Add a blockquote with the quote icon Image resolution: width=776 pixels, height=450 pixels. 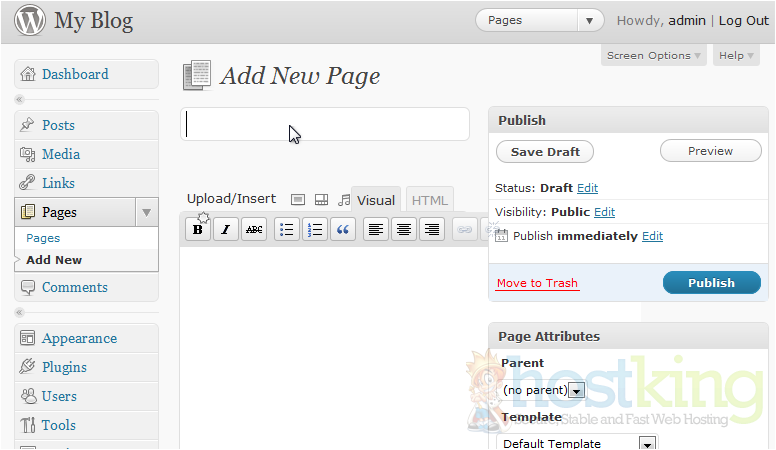point(343,230)
